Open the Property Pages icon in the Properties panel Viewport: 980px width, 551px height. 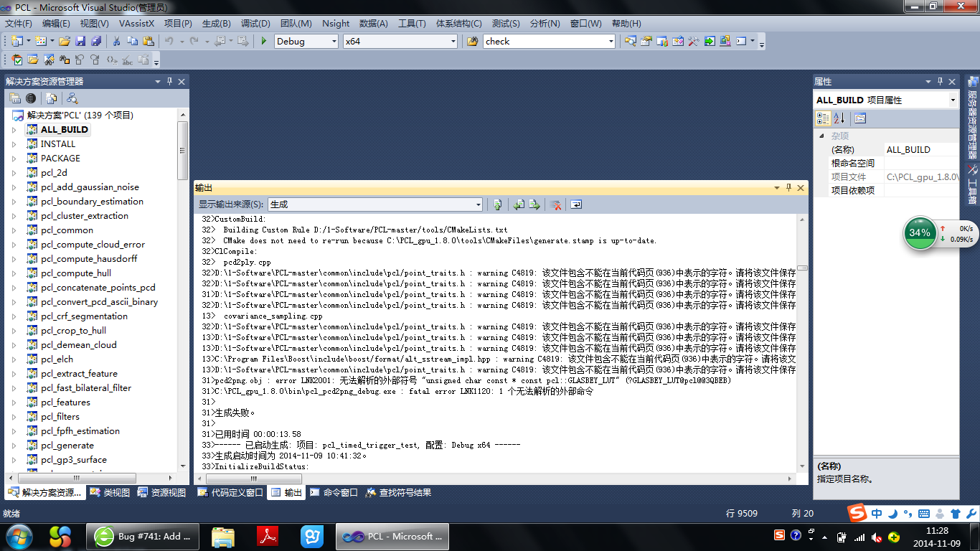[x=860, y=118]
